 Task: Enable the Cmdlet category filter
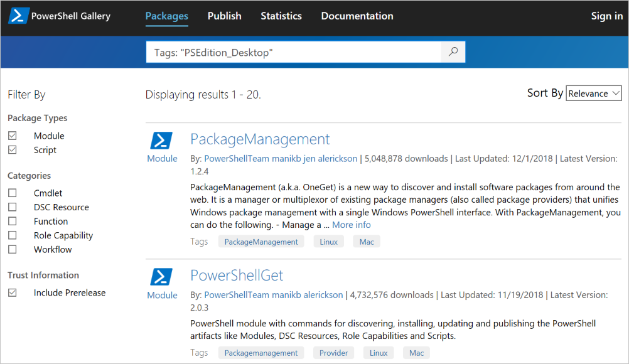tap(13, 193)
